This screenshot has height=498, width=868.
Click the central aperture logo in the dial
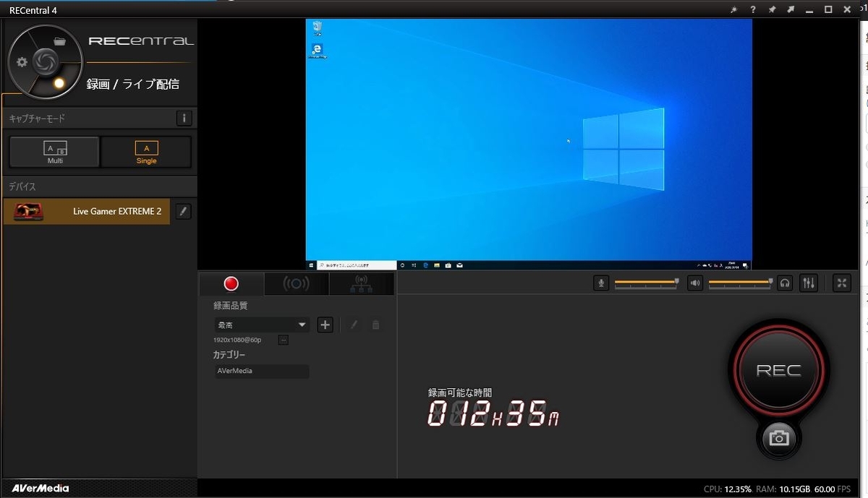(44, 61)
